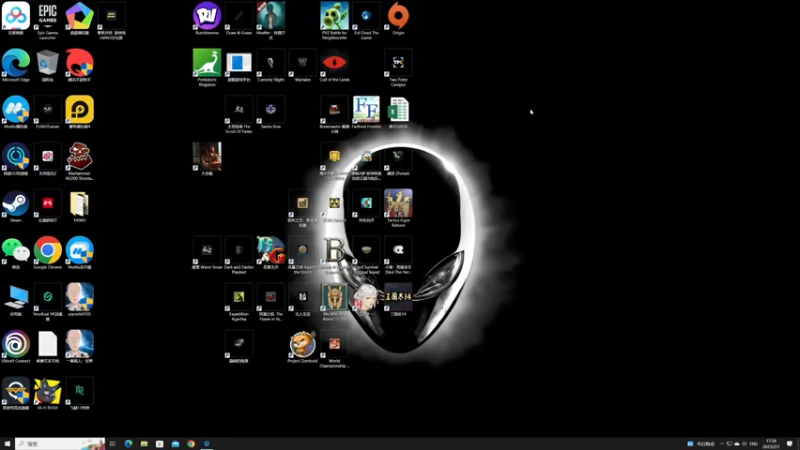Open the Origin launcher icon

point(398,16)
